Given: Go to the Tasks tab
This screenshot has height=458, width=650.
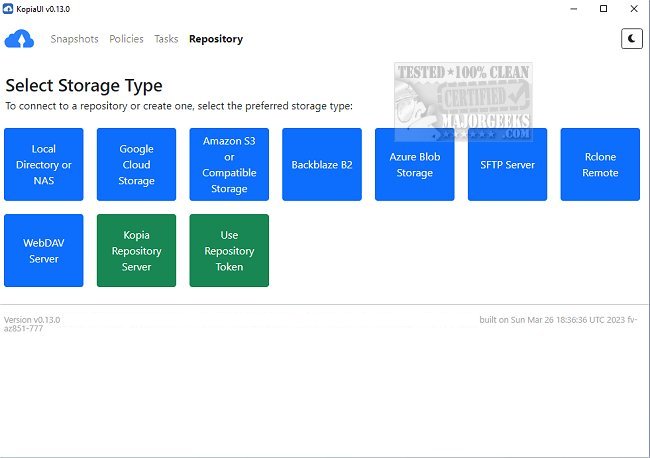Looking at the screenshot, I should (x=166, y=39).
